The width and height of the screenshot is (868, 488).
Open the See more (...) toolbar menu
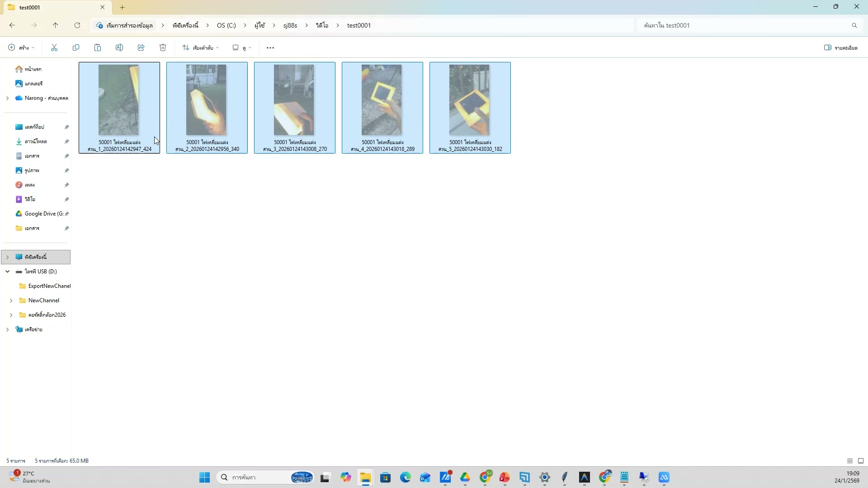tap(270, 47)
